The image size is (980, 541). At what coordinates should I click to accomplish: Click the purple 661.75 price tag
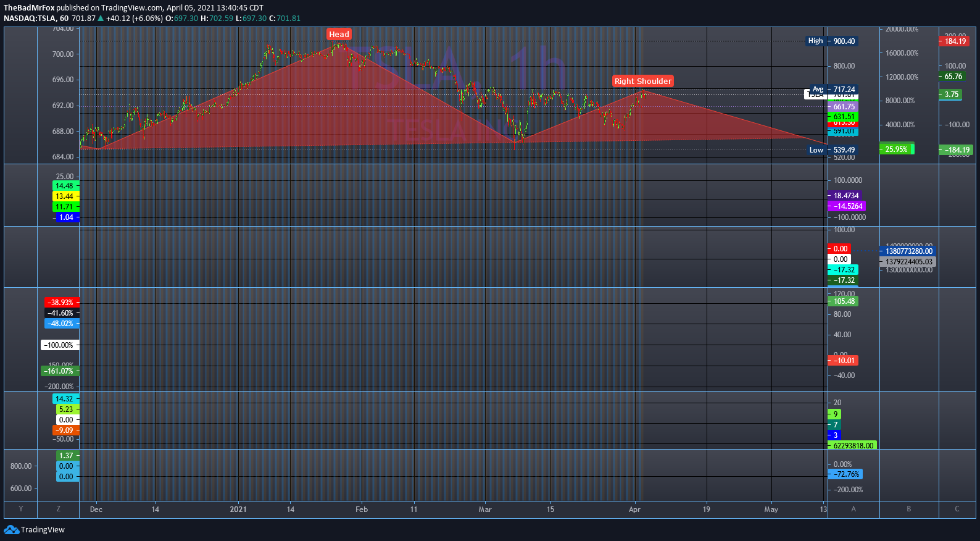(x=843, y=107)
